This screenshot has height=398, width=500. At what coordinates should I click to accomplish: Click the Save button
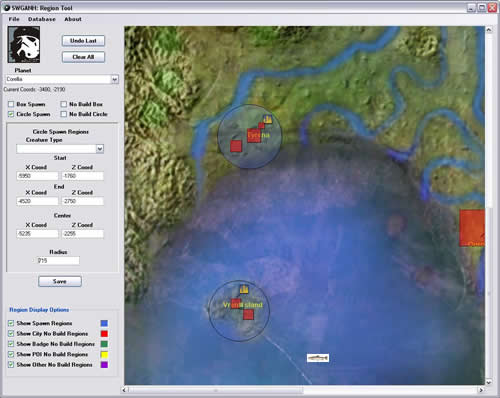tap(60, 281)
